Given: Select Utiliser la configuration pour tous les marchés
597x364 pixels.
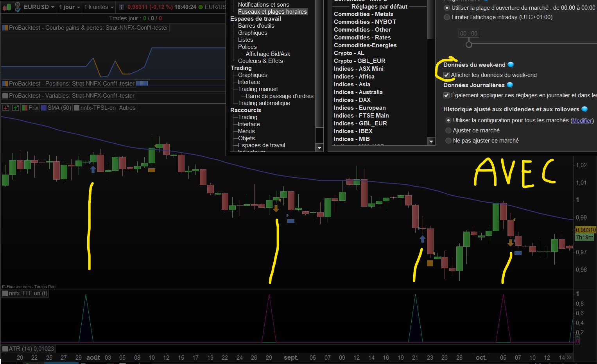Looking at the screenshot, I should click(x=448, y=120).
